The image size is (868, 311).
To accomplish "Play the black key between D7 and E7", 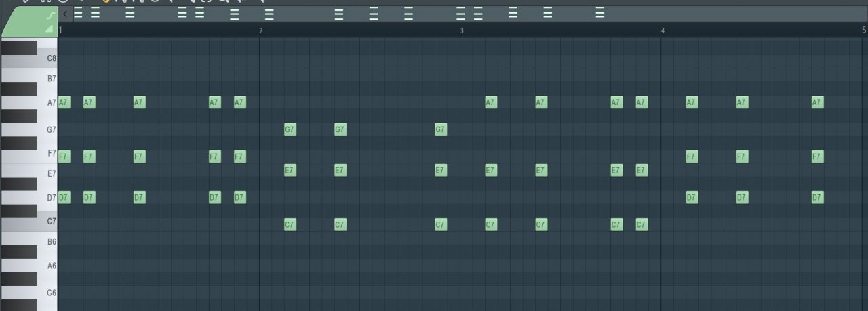I will [19, 184].
